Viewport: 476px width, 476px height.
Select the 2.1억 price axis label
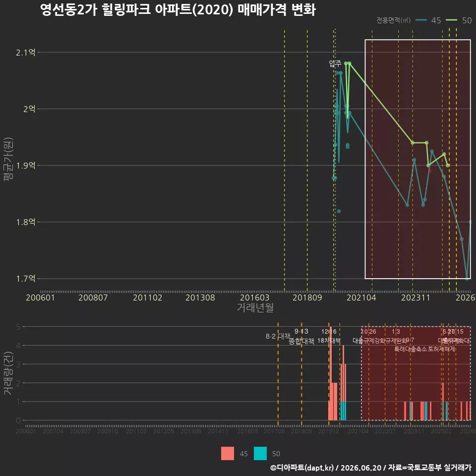pyautogui.click(x=26, y=53)
